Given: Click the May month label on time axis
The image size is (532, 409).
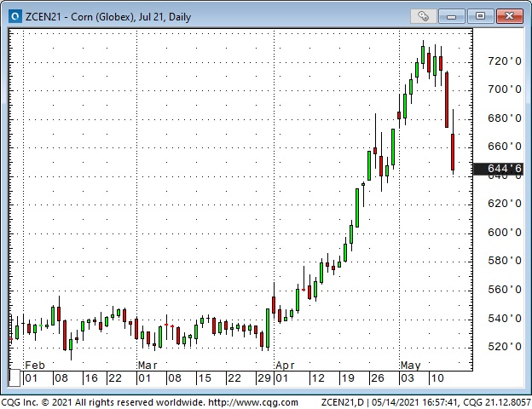Looking at the screenshot, I should pyautogui.click(x=411, y=366).
